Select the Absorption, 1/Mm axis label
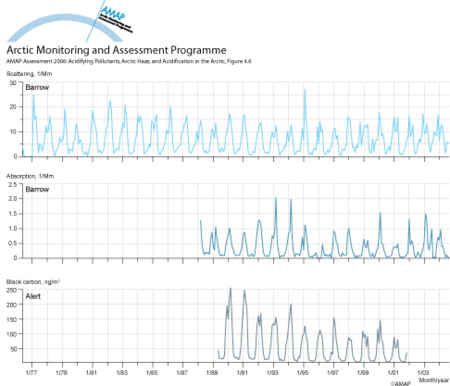The image size is (450, 386). point(30,176)
